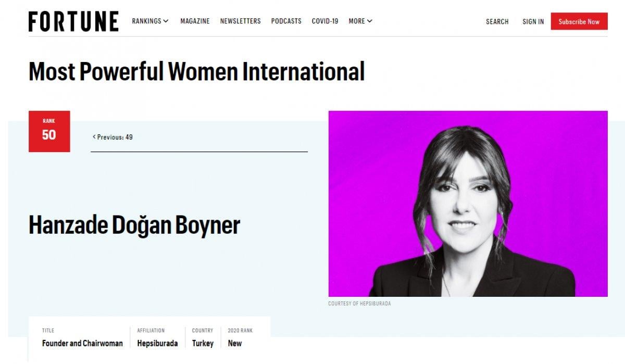Click the Courtesy of Hepsiburada caption

(x=359, y=304)
